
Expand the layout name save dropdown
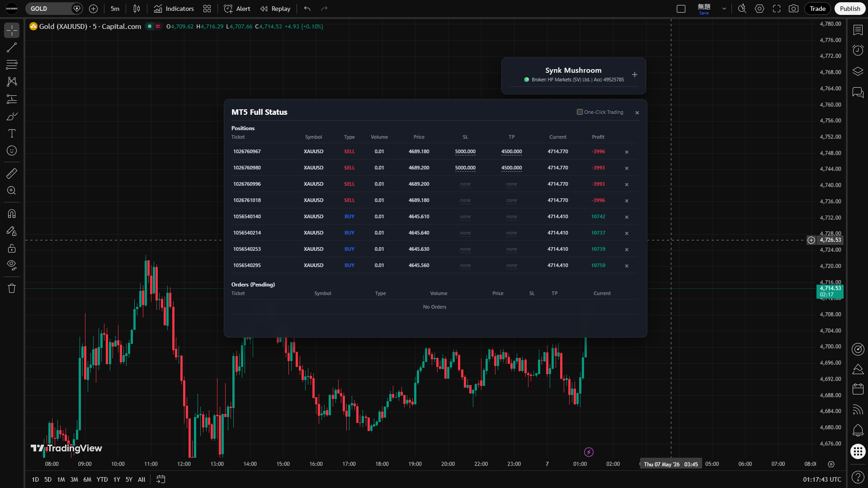[x=724, y=9]
